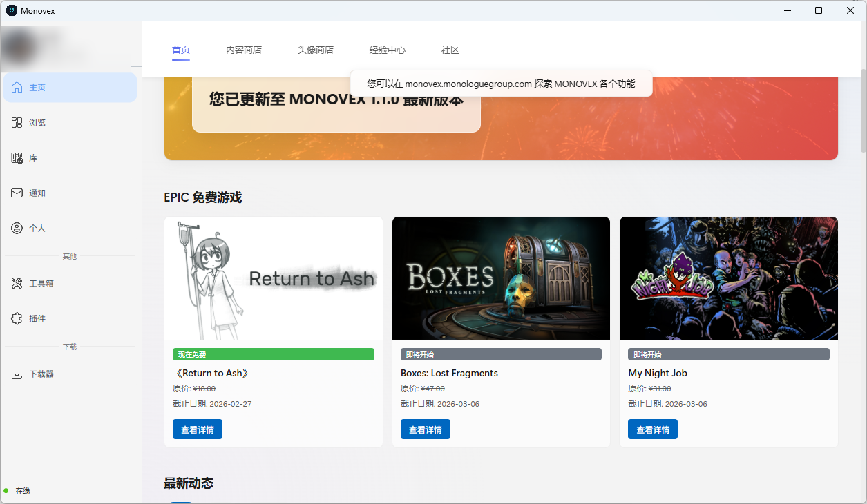867x504 pixels.
Task: Click the home icon beside 主页
Action: [17, 88]
